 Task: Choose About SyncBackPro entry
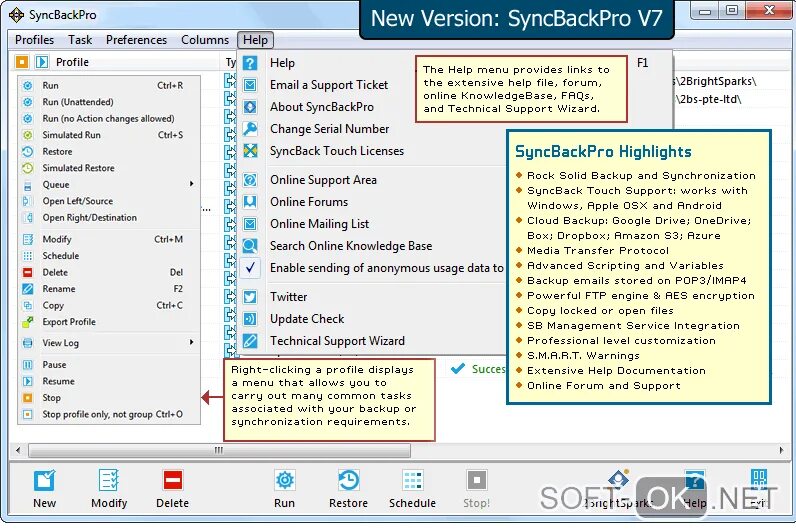(x=322, y=107)
